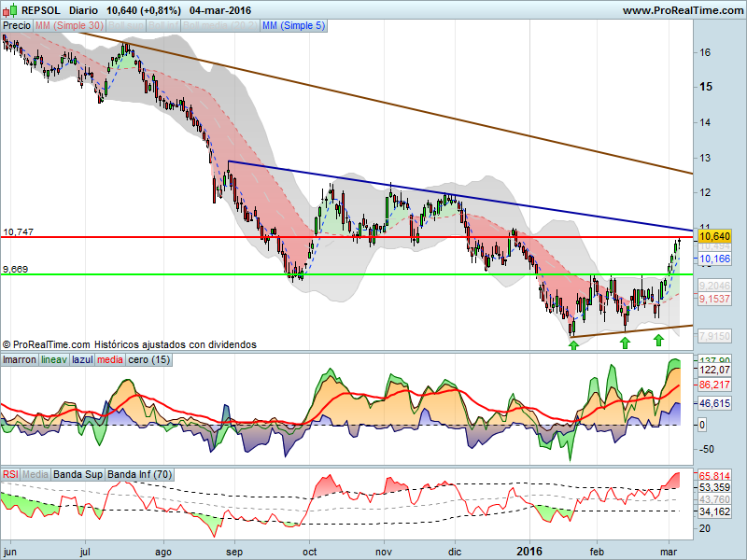Click the 15 price axis label
The image size is (747, 560).
point(706,87)
